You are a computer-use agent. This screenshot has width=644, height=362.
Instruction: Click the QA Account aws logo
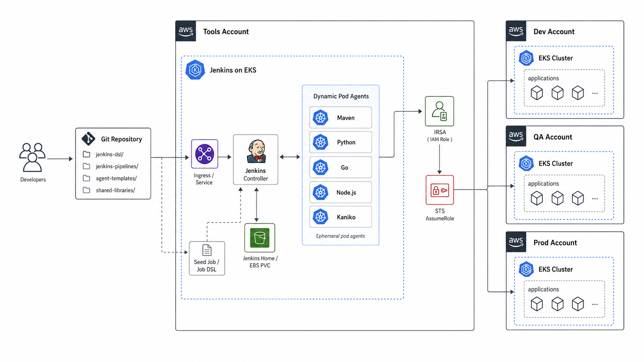pyautogui.click(x=516, y=136)
